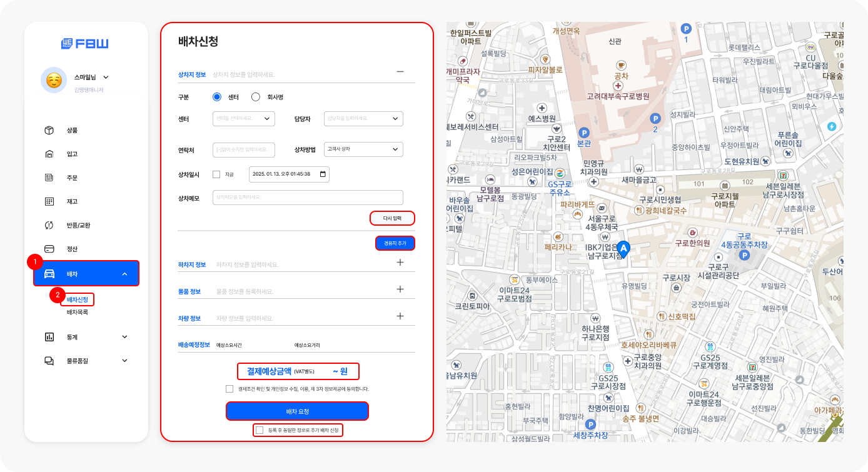Screen dimensions: 868x472
Task: Expand the 물류품질 menu chevron
Action: coord(124,361)
